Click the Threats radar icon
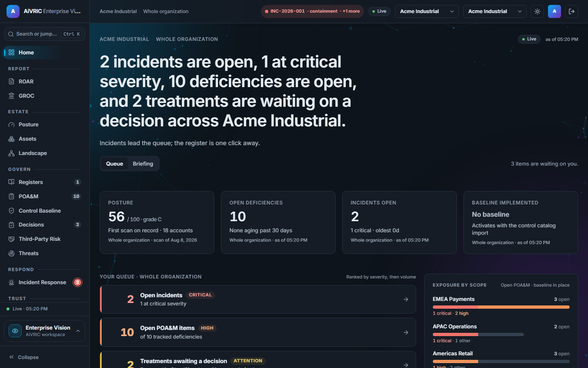The image size is (588, 368). coord(11,253)
